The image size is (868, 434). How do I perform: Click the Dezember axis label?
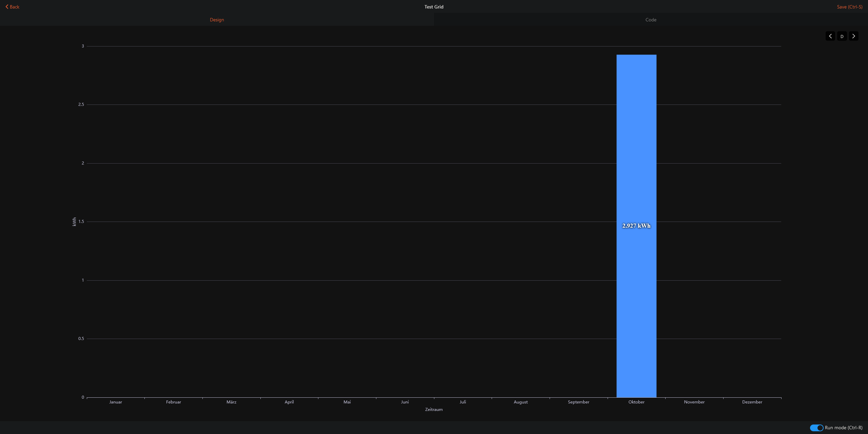[x=752, y=402]
